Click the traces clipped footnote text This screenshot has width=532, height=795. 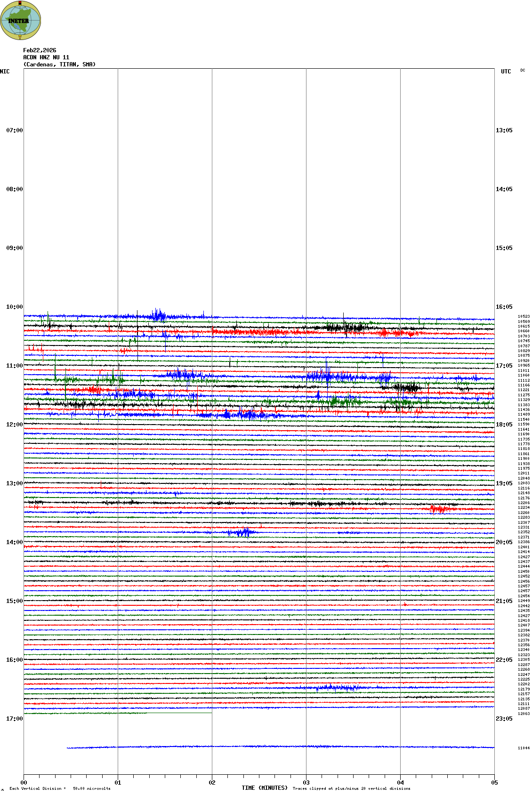[x=351, y=788]
